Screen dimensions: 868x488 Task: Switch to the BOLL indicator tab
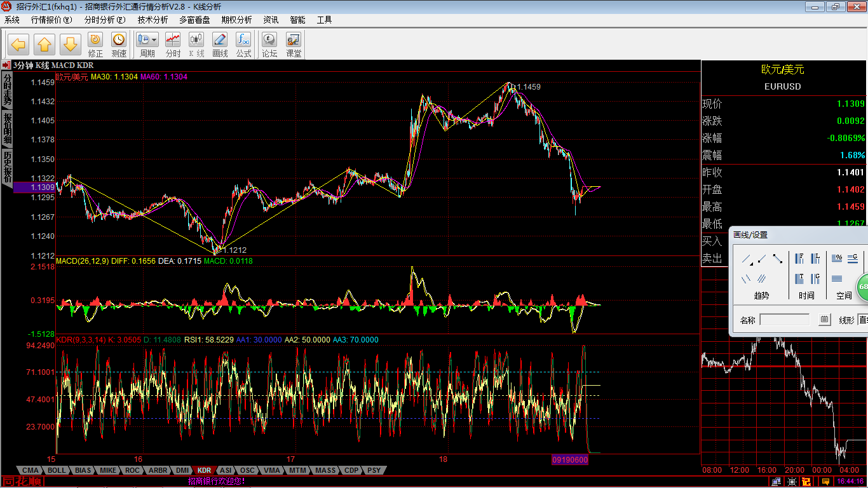coord(57,470)
